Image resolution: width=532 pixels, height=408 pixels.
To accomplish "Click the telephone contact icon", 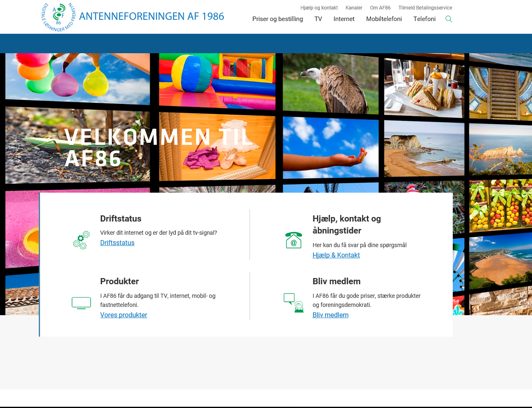I will (293, 240).
